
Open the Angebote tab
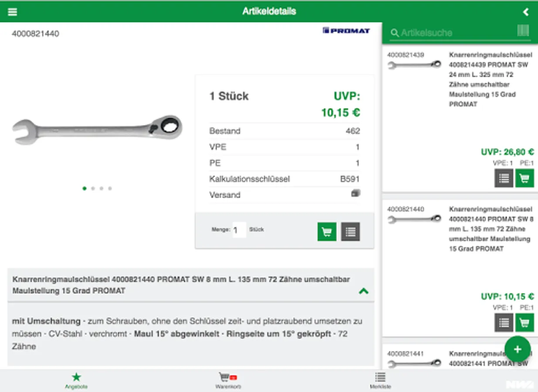click(76, 380)
